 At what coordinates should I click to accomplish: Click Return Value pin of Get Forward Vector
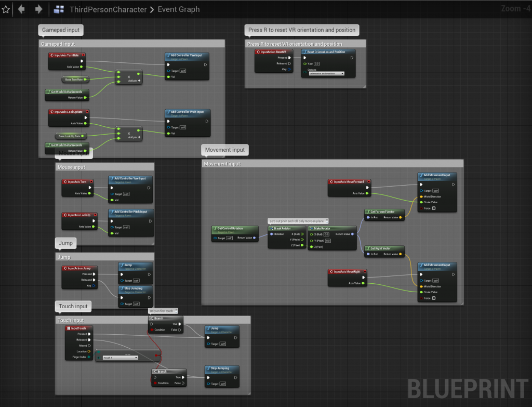point(401,217)
